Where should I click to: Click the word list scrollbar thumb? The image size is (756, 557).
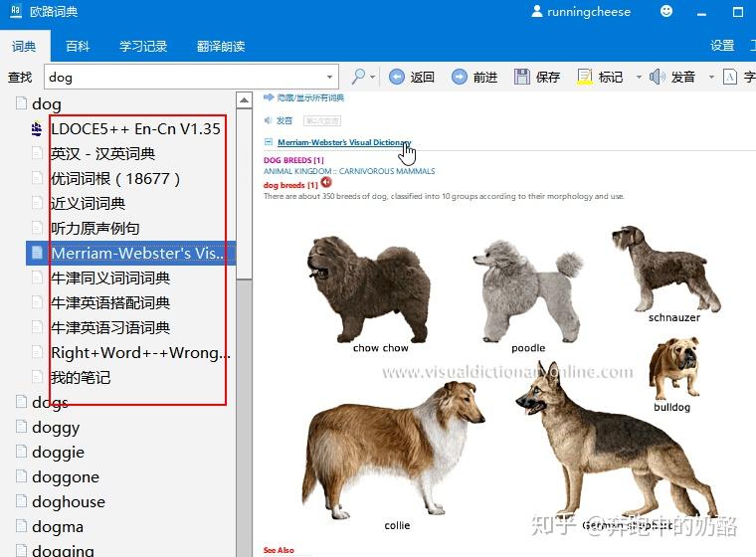pos(244,194)
